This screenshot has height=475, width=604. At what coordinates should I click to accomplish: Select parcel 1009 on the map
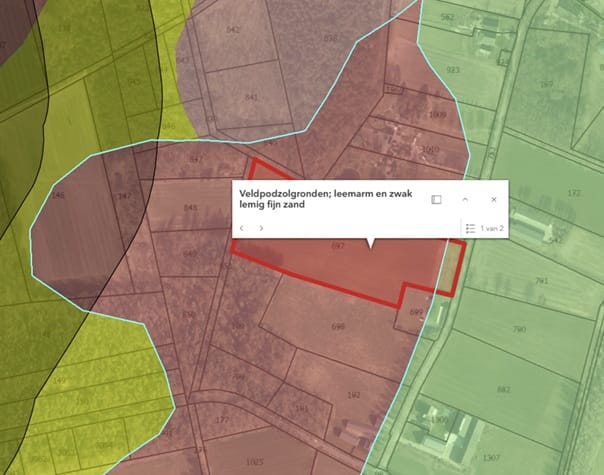pos(437,115)
